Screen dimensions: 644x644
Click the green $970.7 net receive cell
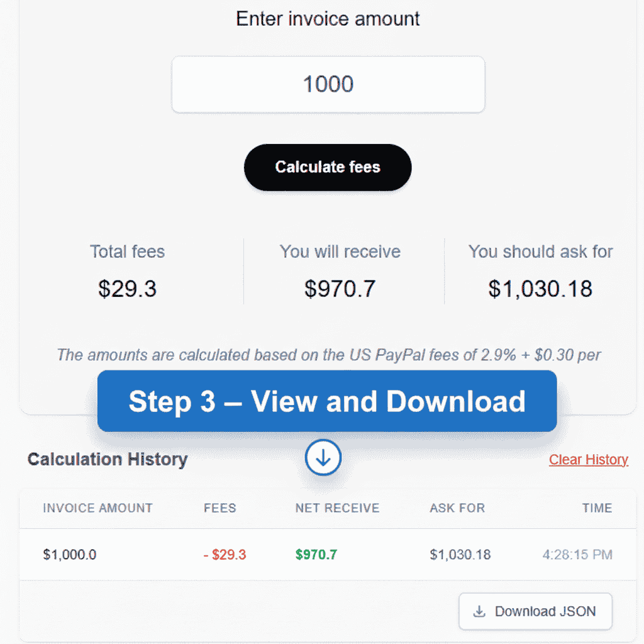tap(316, 555)
